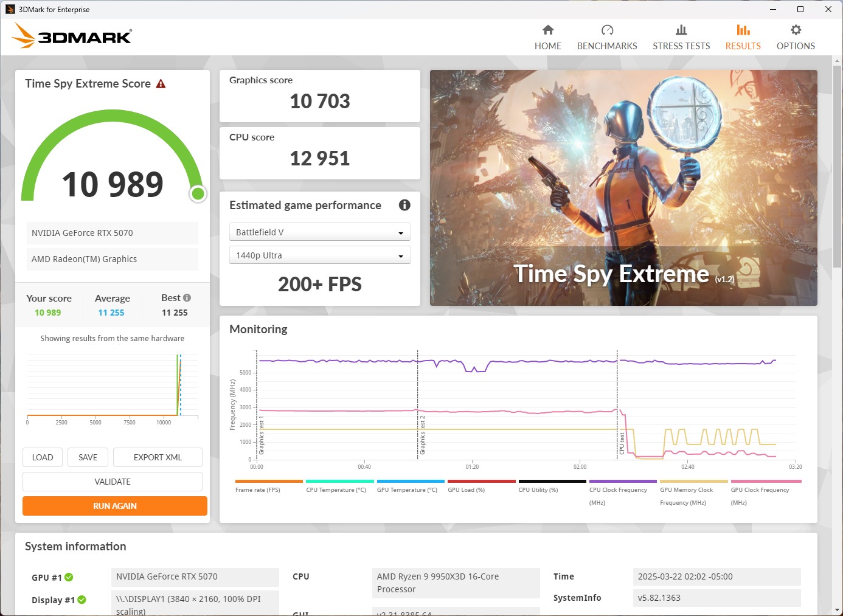Select the Stress Tests icon
The width and height of the screenshot is (843, 616).
[681, 29]
